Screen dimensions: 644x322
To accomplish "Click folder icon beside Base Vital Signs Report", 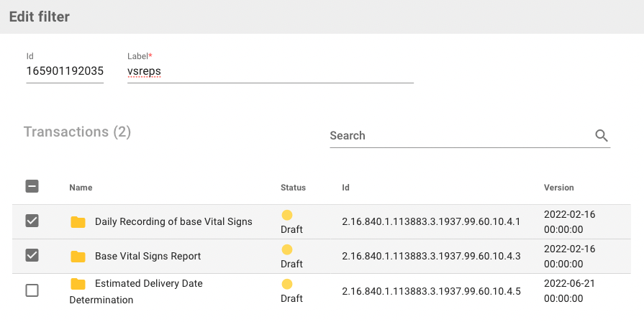I will (78, 257).
